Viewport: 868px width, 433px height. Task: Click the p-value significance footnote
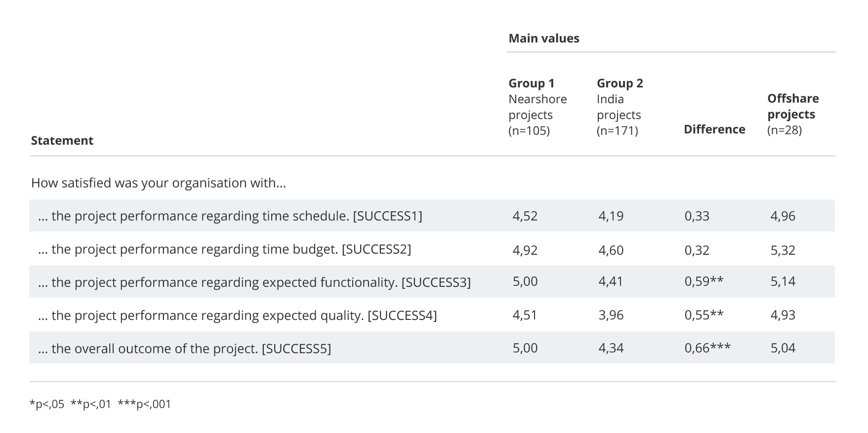[100, 404]
